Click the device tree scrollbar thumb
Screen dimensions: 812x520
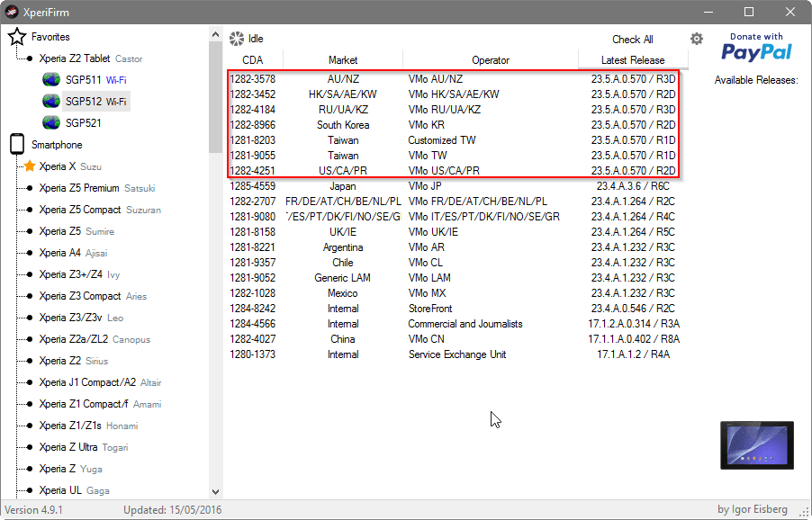pyautogui.click(x=215, y=97)
